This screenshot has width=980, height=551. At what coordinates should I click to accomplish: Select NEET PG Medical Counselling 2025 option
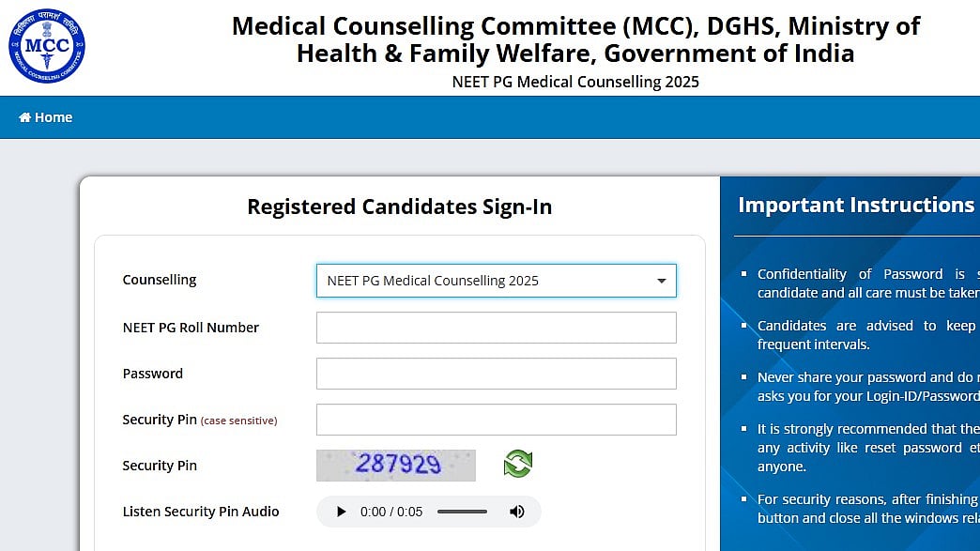(433, 280)
